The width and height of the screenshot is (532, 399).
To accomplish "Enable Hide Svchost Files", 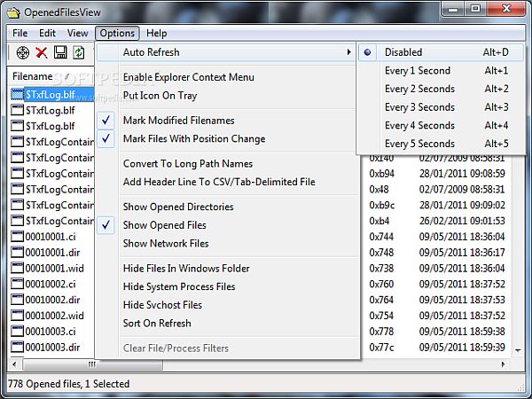I will click(227, 305).
